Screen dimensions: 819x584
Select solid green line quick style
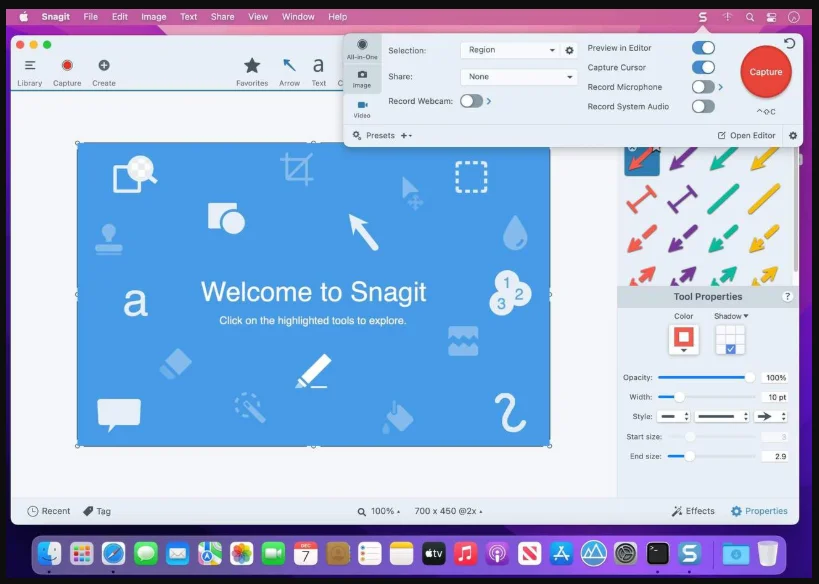(x=723, y=199)
